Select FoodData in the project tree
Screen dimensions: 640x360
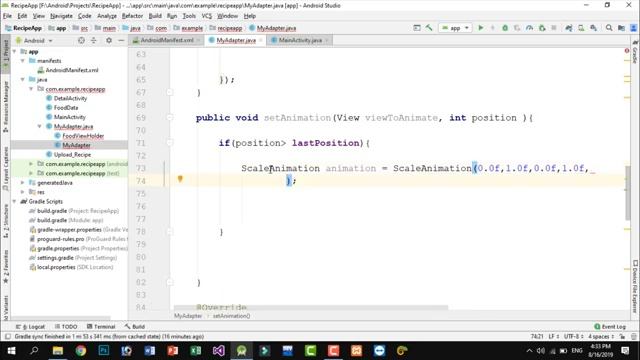tap(66, 108)
